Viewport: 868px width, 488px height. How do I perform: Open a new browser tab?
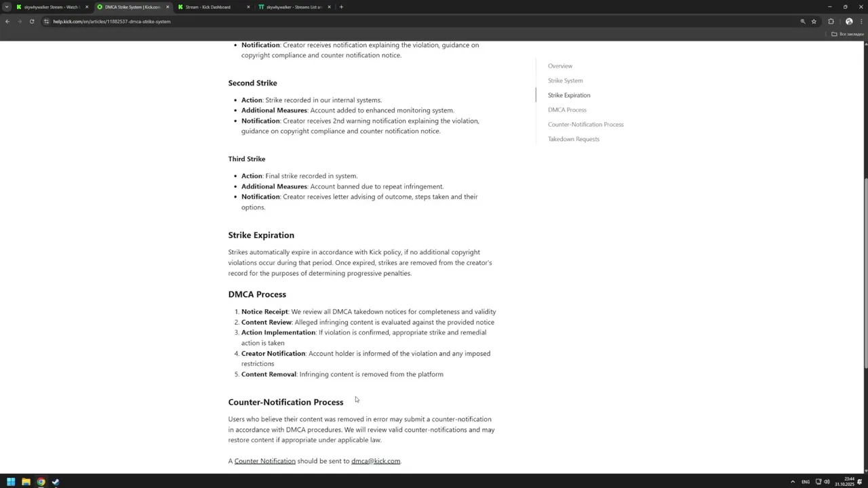[341, 7]
